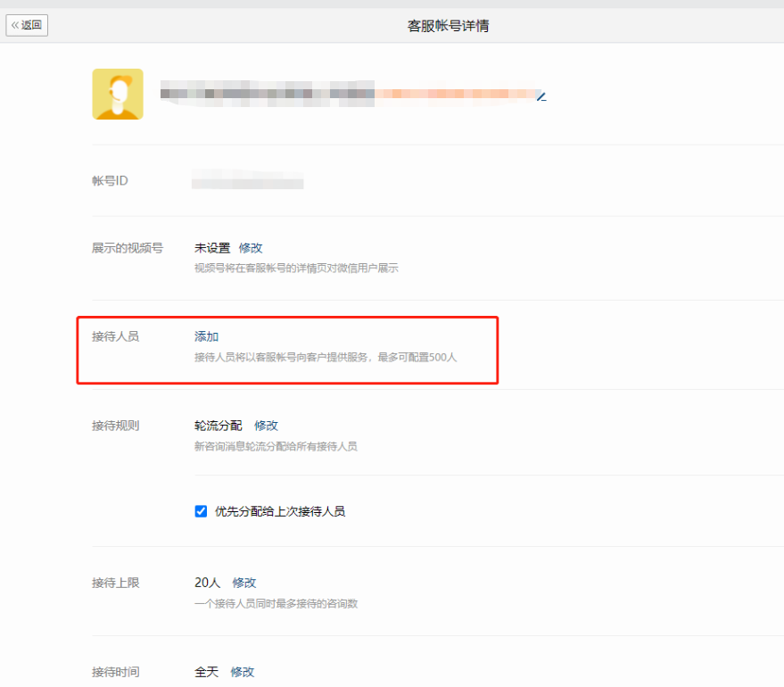
Task: Click the 20人 reception limit value
Action: pyautogui.click(x=208, y=583)
